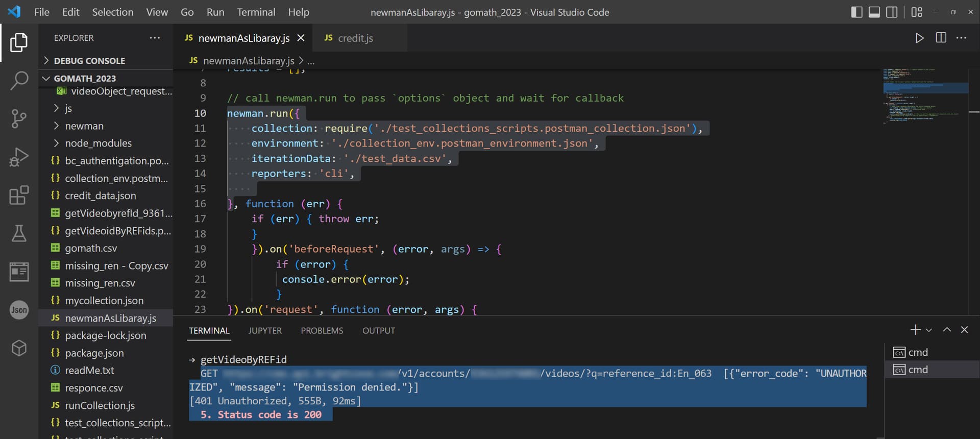980x439 pixels.
Task: Open the Selection menu
Action: [113, 12]
